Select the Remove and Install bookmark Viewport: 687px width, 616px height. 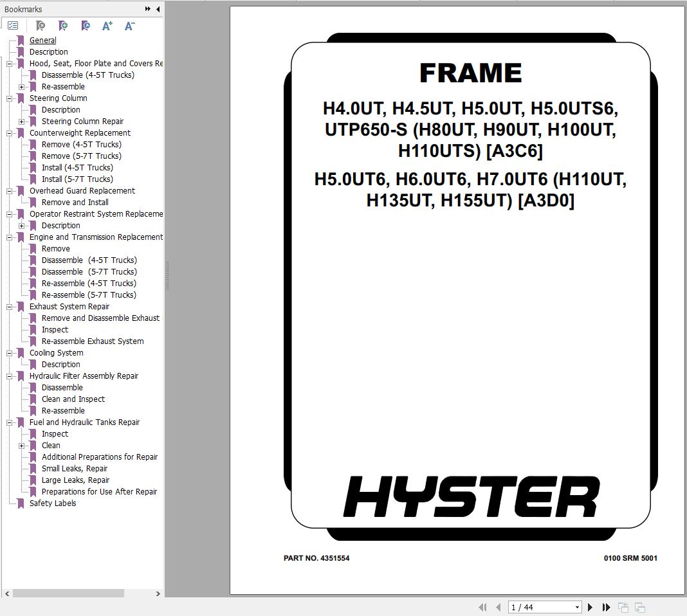coord(75,203)
